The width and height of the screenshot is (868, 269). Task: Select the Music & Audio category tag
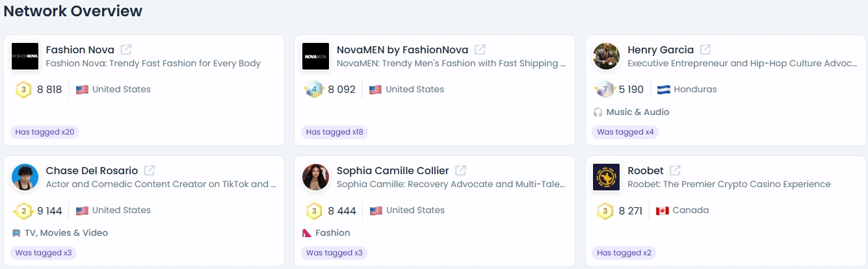[x=631, y=112]
